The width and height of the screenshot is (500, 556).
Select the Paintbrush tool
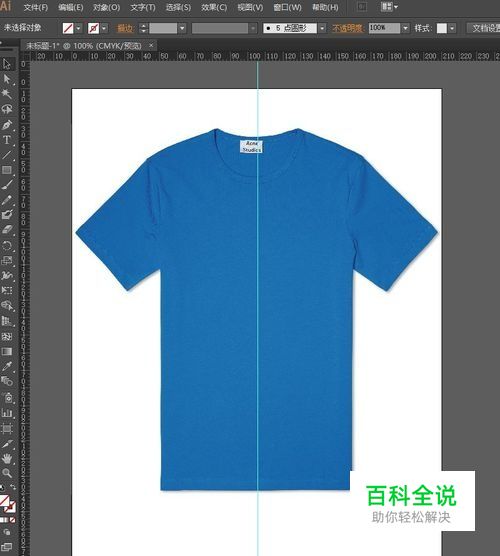[7, 185]
